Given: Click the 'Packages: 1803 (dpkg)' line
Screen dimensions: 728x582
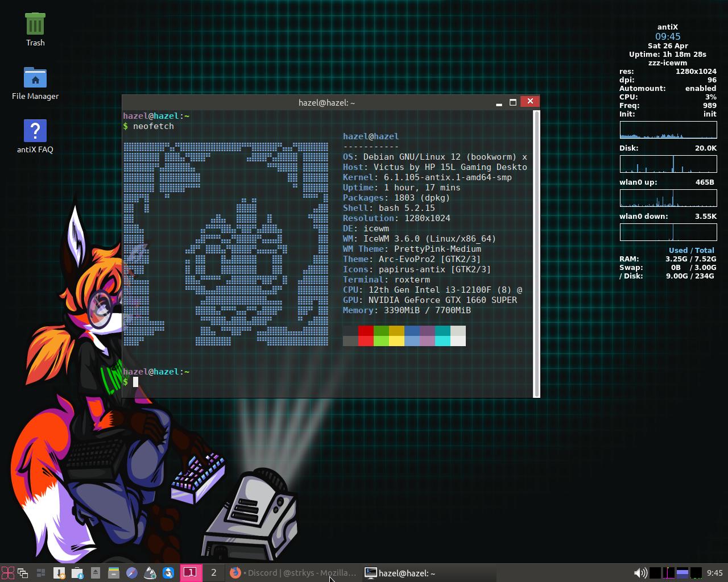Looking at the screenshot, I should point(396,198).
